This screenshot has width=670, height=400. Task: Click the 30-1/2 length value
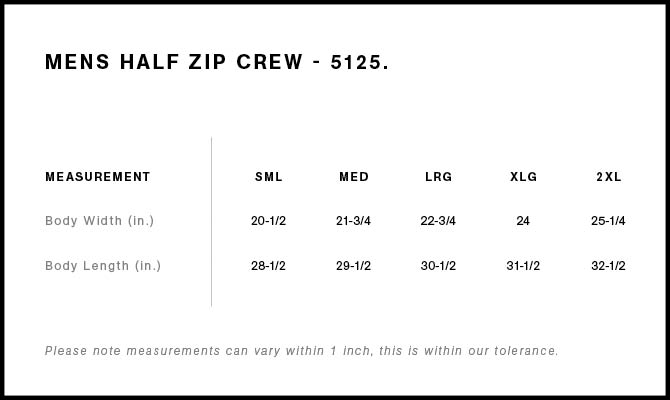(x=439, y=266)
